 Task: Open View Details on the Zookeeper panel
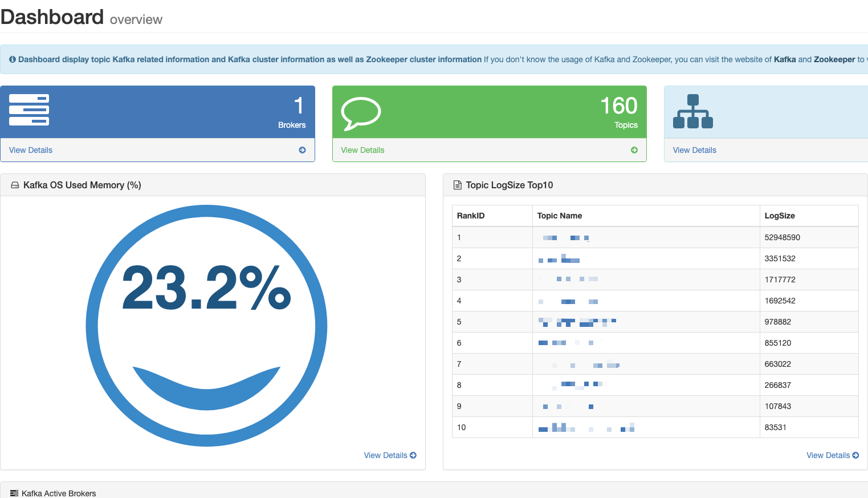694,150
